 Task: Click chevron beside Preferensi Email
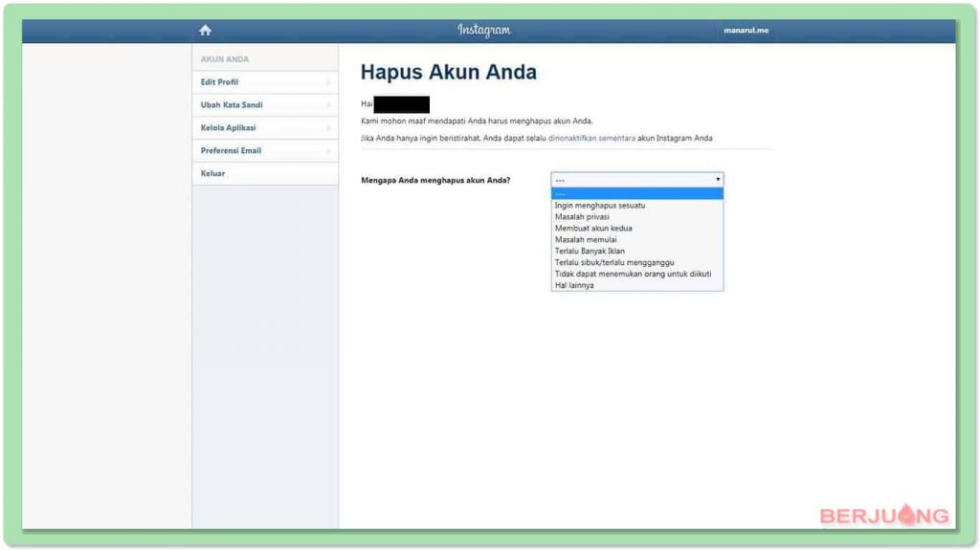pos(329,150)
